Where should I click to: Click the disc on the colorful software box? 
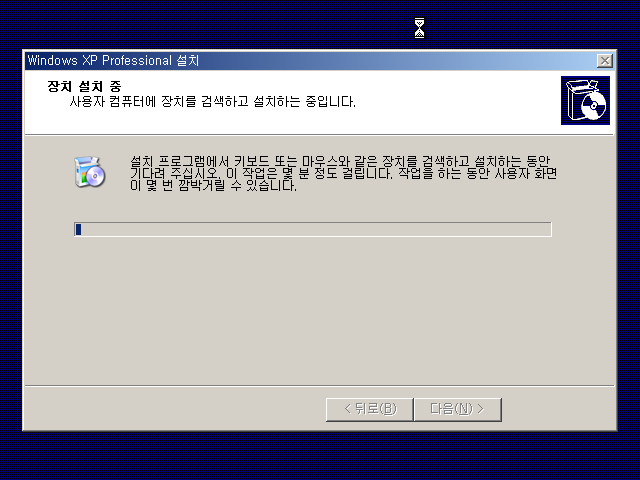pyautogui.click(x=96, y=176)
